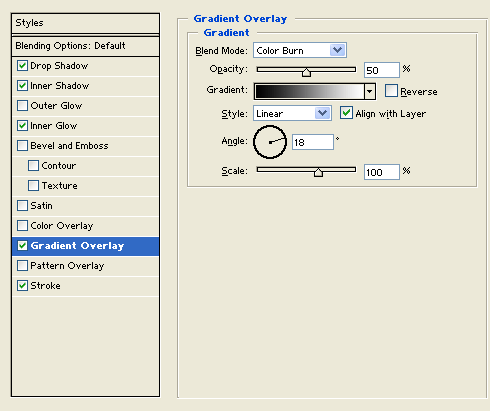Open Blending Options: Default
The image size is (490, 411).
pos(85,46)
